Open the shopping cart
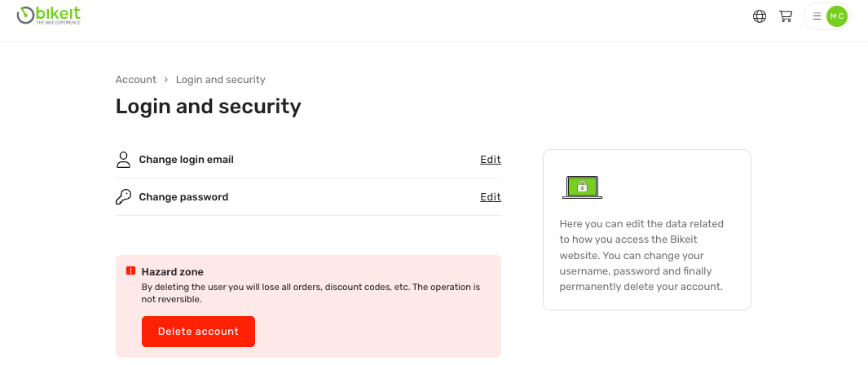The image size is (868, 365). click(786, 16)
